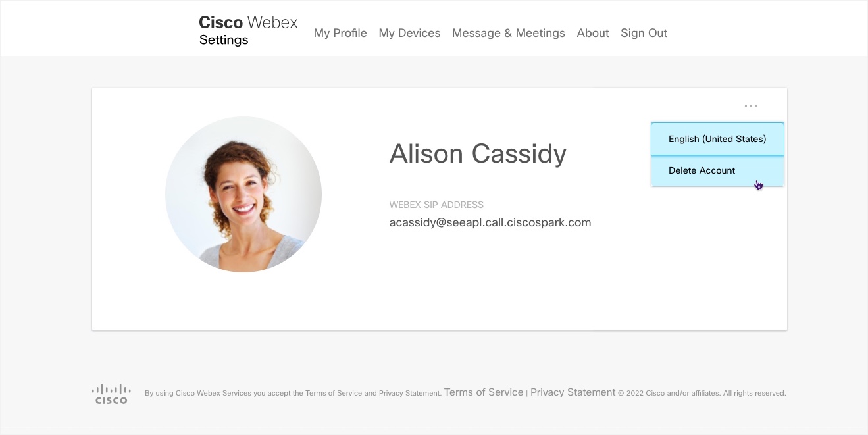
Task: Choose the English (United States) language option
Action: point(717,139)
